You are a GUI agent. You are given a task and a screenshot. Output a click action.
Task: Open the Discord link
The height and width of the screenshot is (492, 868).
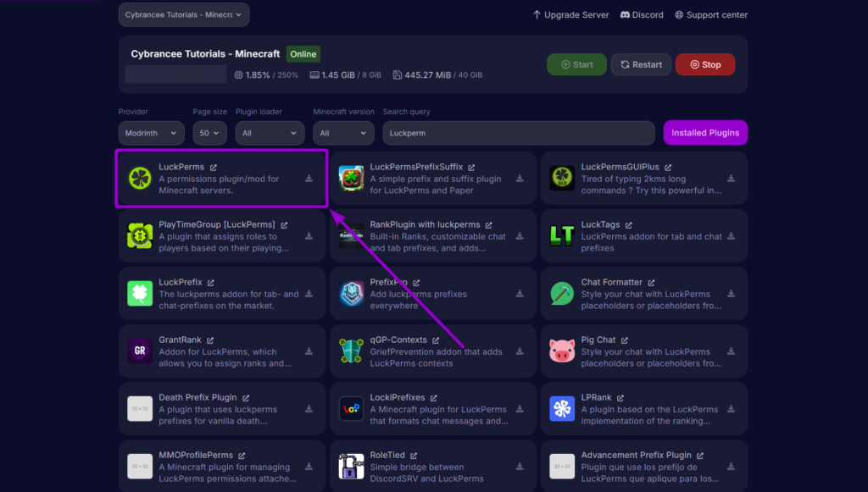coord(642,14)
